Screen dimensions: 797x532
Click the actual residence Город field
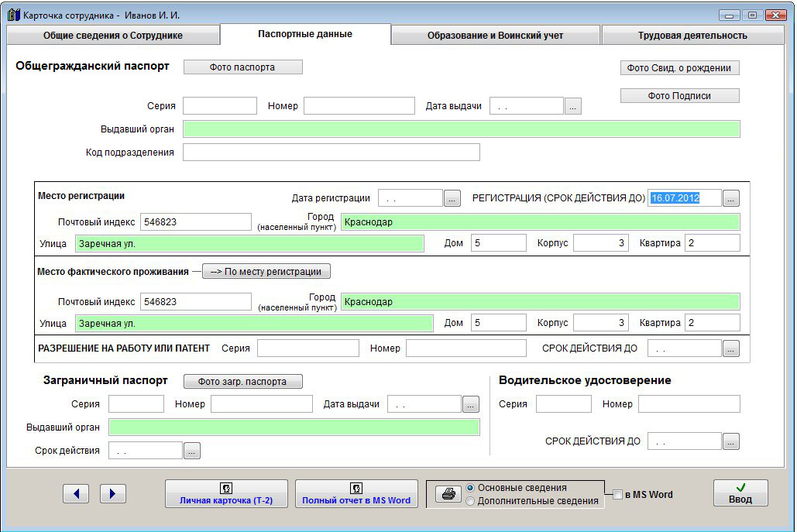coord(541,302)
